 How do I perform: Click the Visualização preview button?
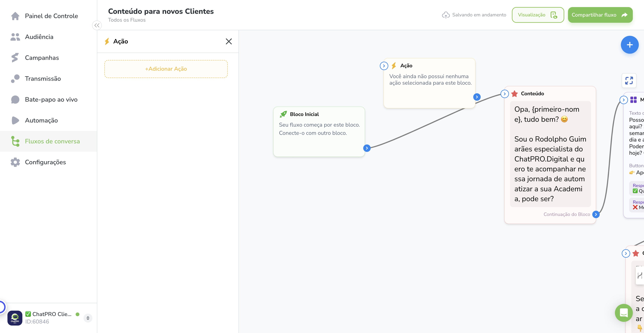coord(538,15)
